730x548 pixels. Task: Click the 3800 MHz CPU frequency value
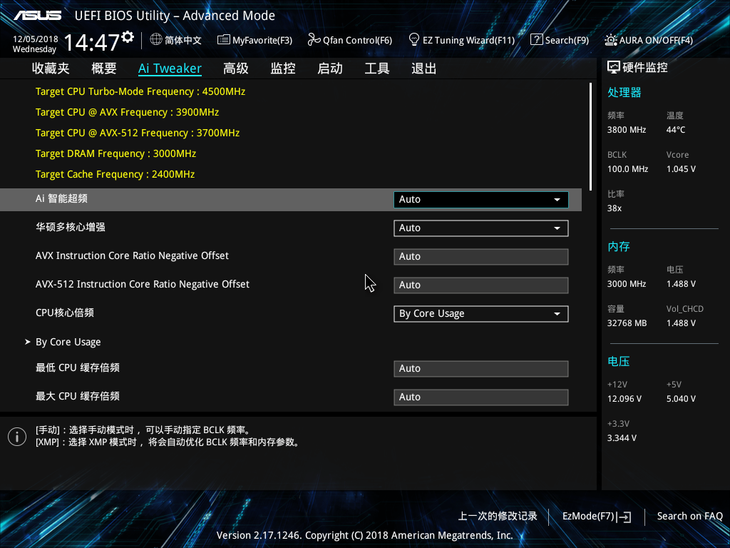(626, 130)
